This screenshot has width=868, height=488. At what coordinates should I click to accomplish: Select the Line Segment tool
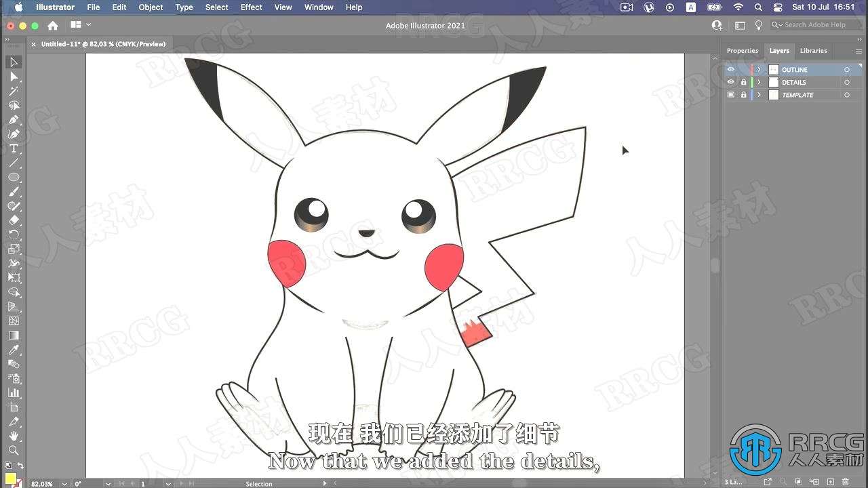(14, 163)
